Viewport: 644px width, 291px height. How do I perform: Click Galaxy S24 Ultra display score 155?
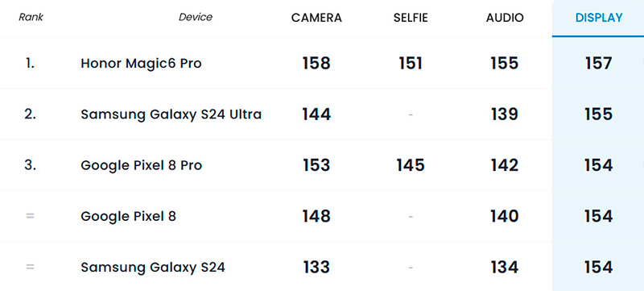[x=599, y=114]
